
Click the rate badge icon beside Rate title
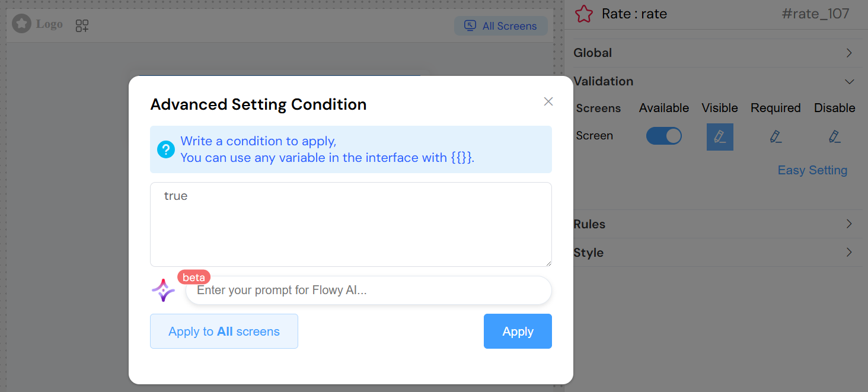pyautogui.click(x=583, y=14)
